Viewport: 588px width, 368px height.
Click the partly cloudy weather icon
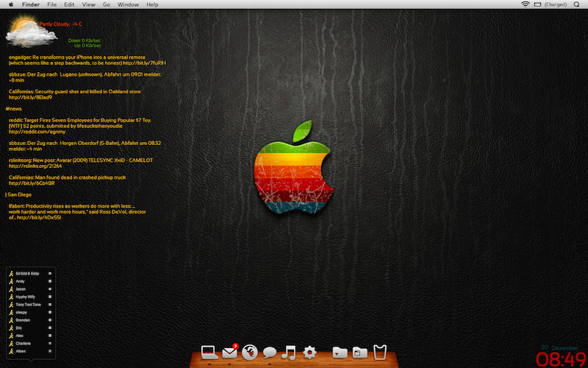click(x=31, y=32)
